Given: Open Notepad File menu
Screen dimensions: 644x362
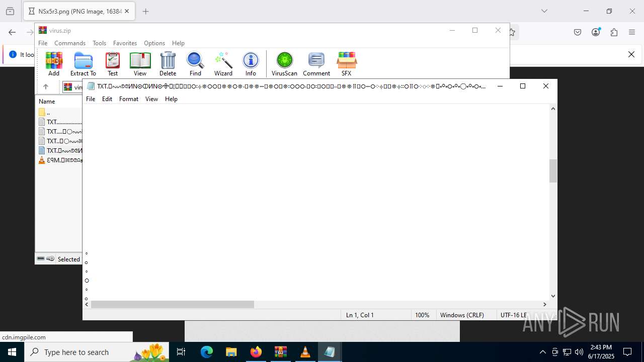Looking at the screenshot, I should [91, 99].
